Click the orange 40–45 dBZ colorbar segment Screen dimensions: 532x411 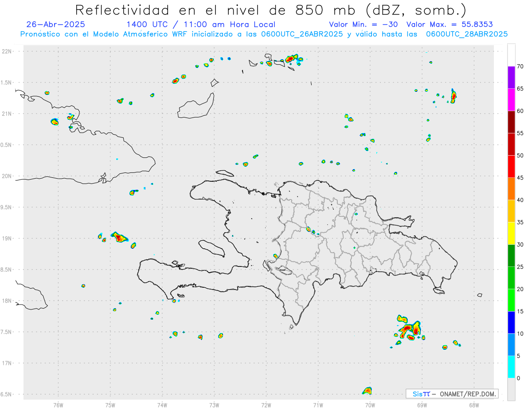511,189
